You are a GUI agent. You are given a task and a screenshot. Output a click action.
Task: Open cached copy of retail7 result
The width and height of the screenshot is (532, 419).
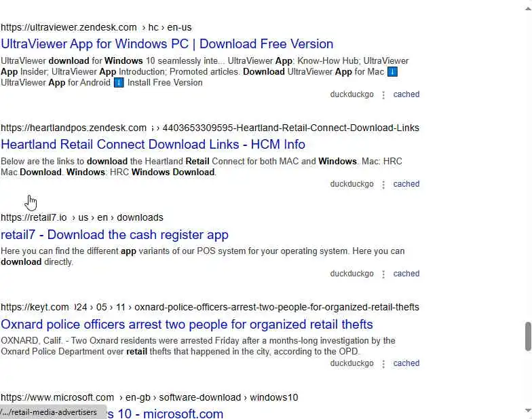point(406,274)
